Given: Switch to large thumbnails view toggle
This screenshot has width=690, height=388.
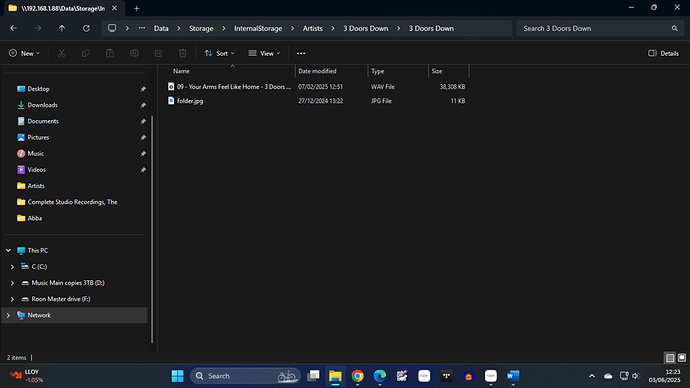Looking at the screenshot, I should click(x=682, y=358).
